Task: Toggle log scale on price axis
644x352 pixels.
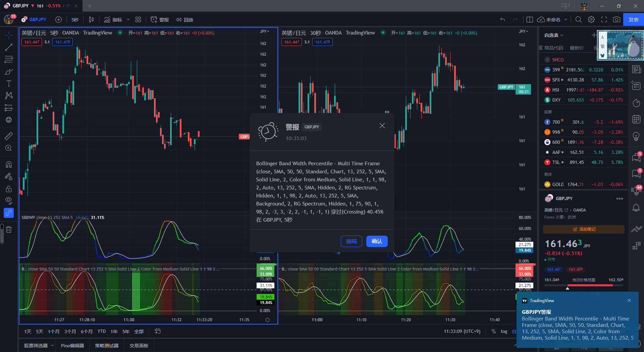Action: 504,331
